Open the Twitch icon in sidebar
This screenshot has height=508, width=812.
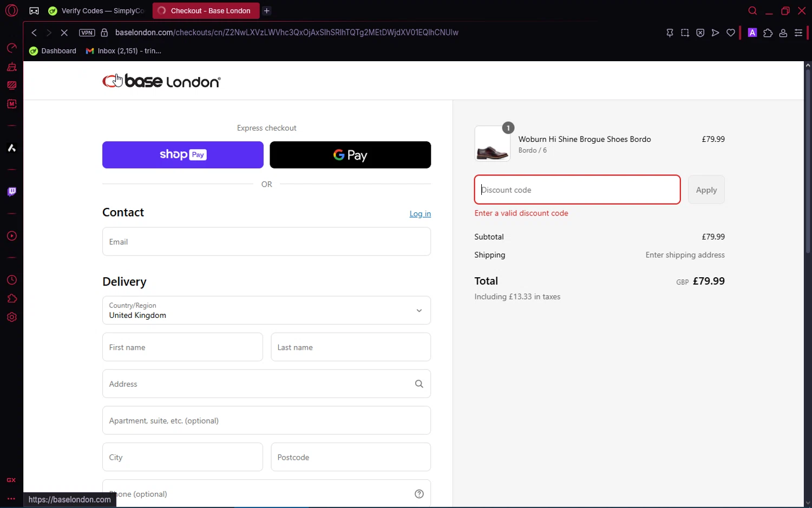[11, 192]
